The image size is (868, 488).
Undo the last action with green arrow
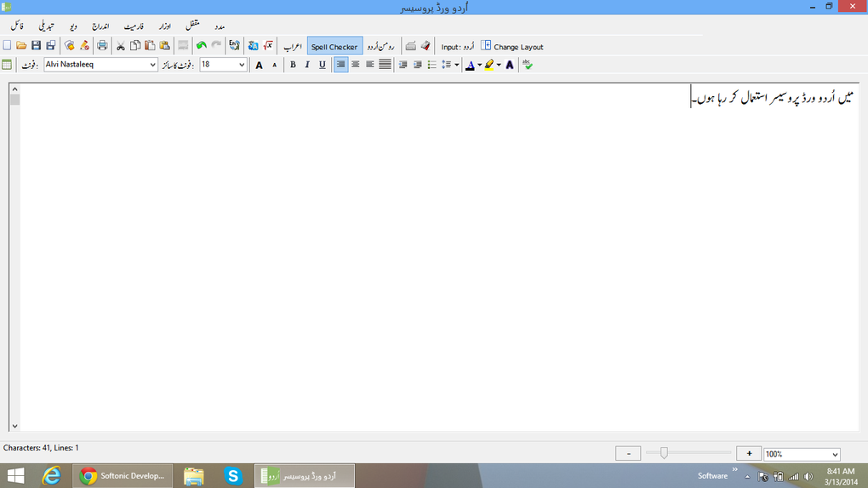[201, 45]
